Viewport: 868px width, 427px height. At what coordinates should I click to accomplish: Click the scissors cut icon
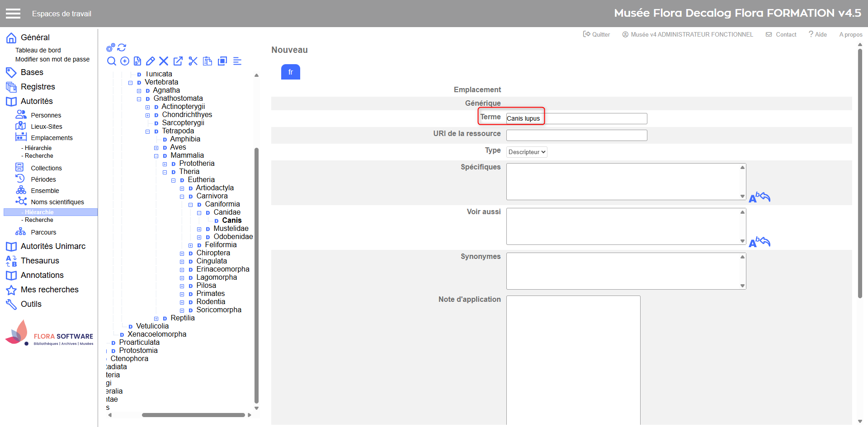(193, 61)
